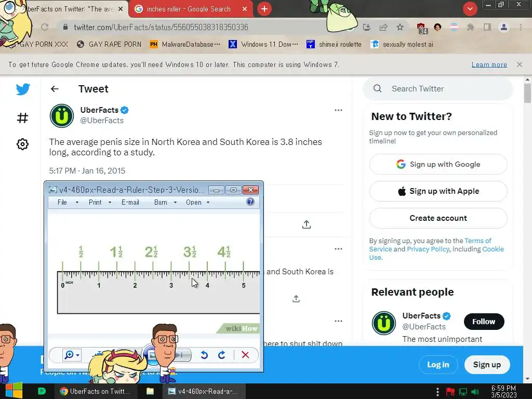The image size is (532, 399).
Task: Open Photo Viewer taskbar button
Action: pos(203,391)
